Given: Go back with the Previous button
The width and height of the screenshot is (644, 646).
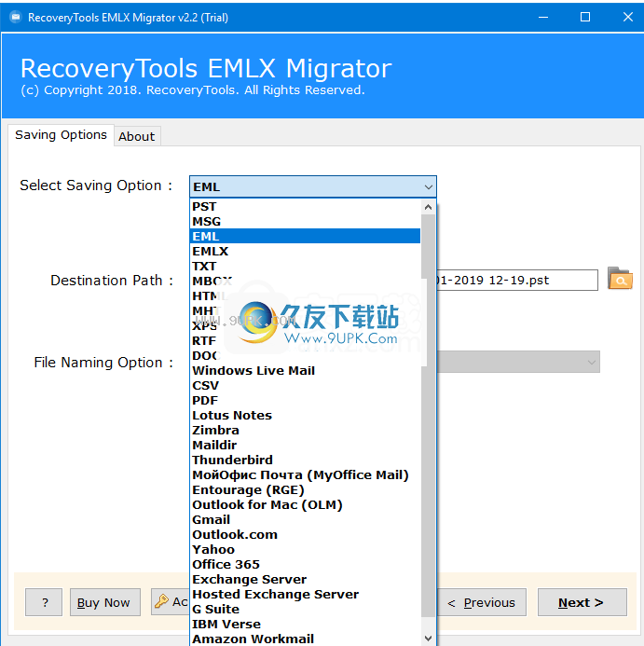Looking at the screenshot, I should (481, 602).
